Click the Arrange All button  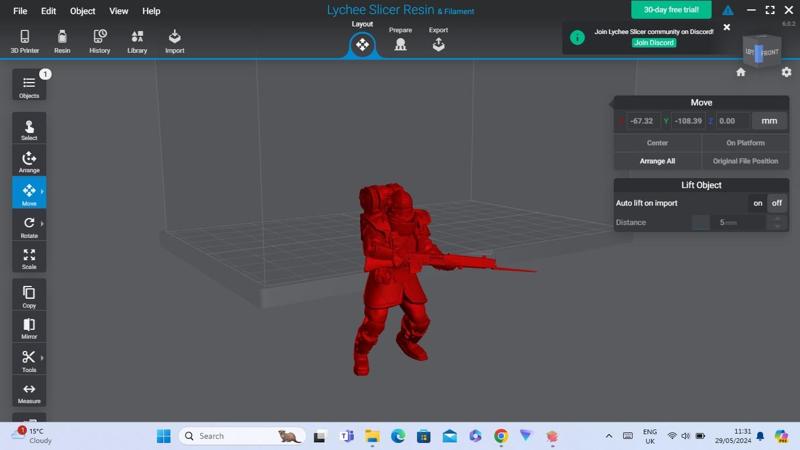(657, 161)
